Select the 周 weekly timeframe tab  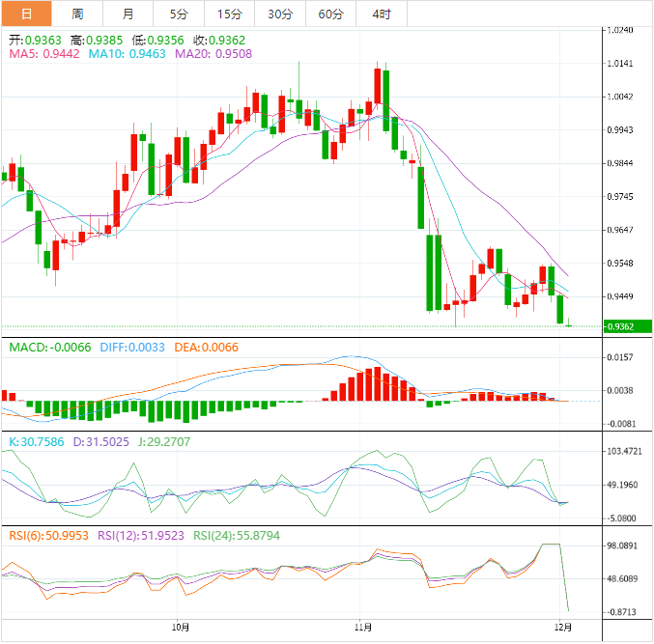coord(77,14)
